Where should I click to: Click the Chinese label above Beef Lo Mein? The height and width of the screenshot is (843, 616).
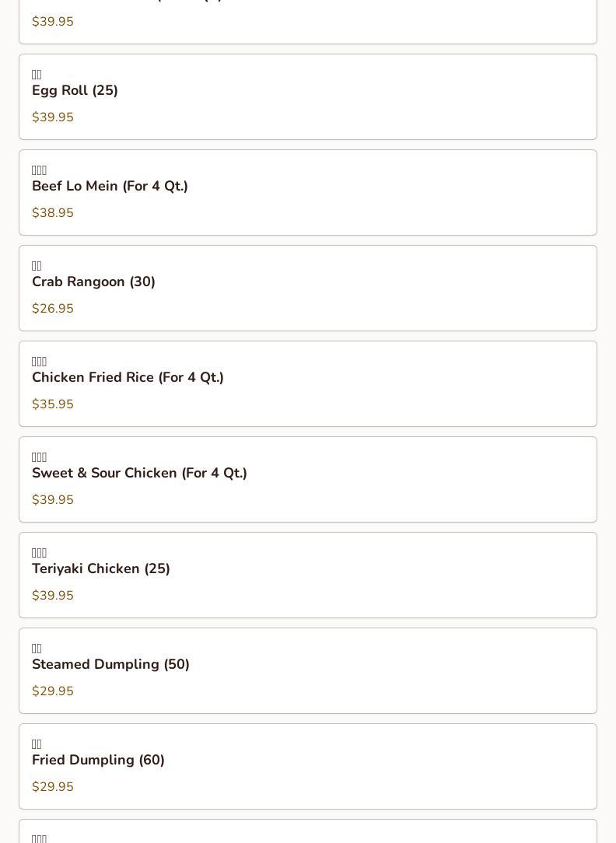(x=39, y=170)
